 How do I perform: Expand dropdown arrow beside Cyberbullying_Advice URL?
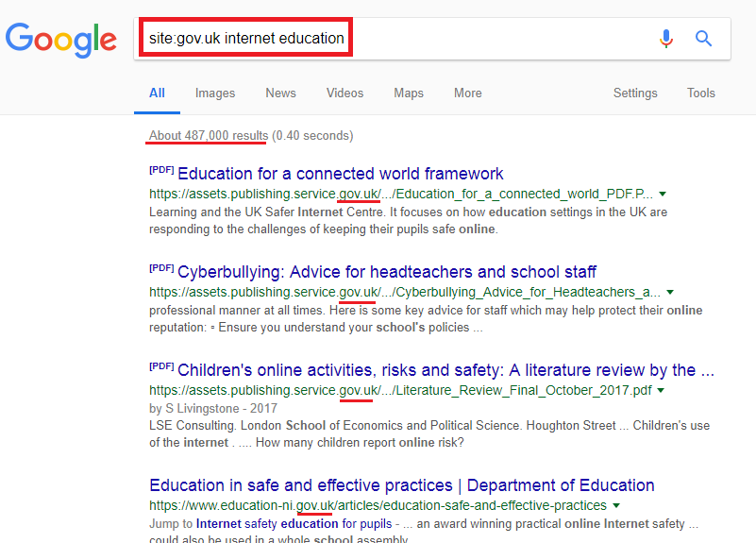(x=670, y=292)
